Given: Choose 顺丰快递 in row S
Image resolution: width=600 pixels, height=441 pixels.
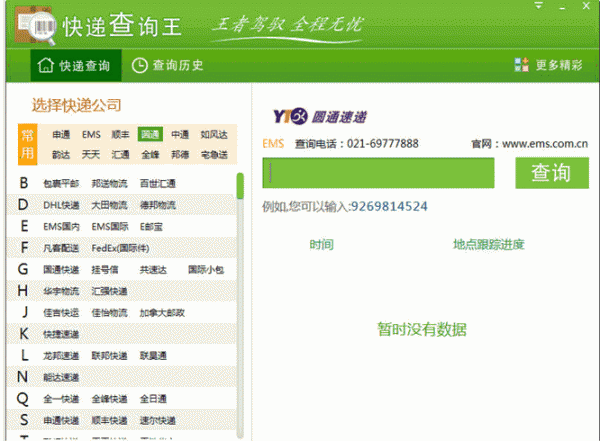Looking at the screenshot, I should [x=109, y=420].
